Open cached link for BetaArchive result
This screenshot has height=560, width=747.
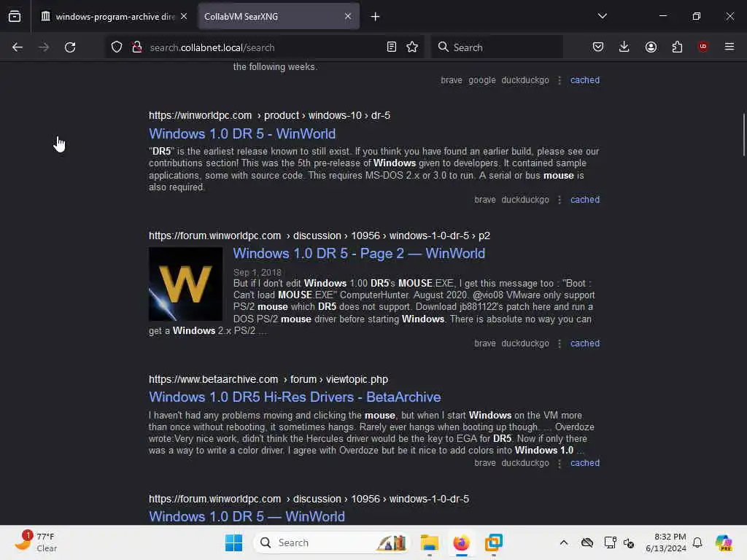pyautogui.click(x=585, y=463)
